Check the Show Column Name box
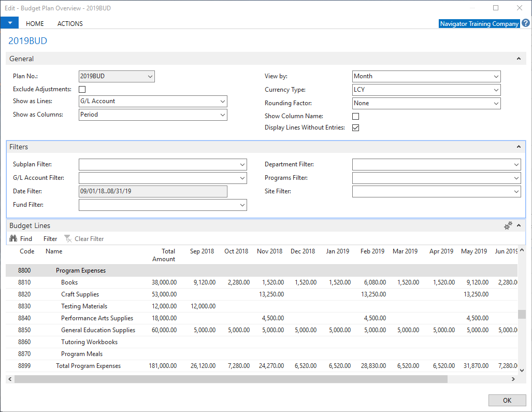Screen dimensions: 532x412 [x=356, y=117]
